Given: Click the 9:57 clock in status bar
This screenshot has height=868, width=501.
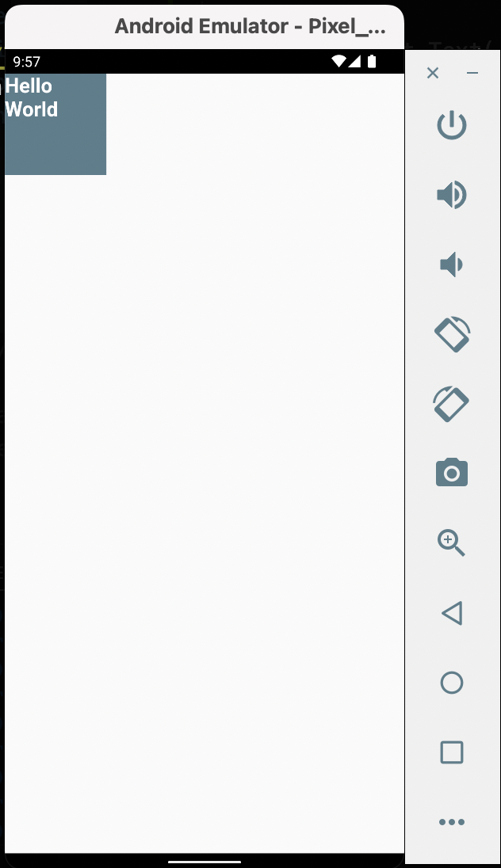Looking at the screenshot, I should (27, 62).
